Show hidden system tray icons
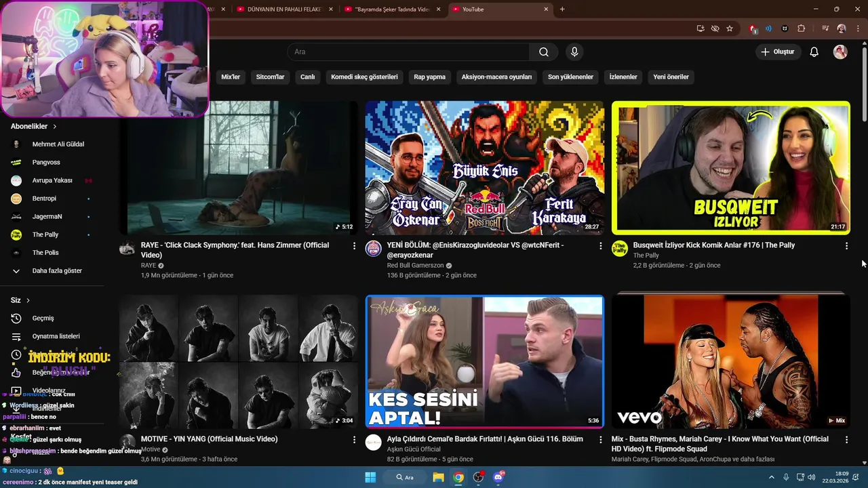868x488 pixels. (771, 477)
